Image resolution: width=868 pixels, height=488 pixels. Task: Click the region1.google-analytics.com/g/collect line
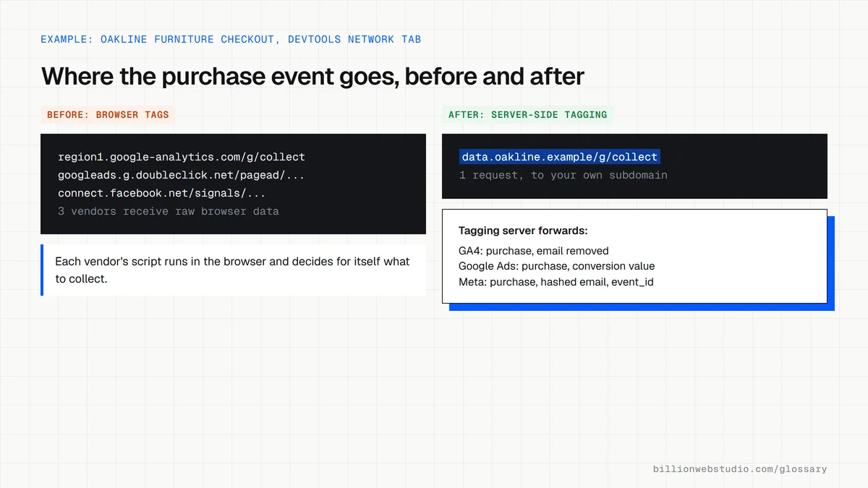[182, 157]
